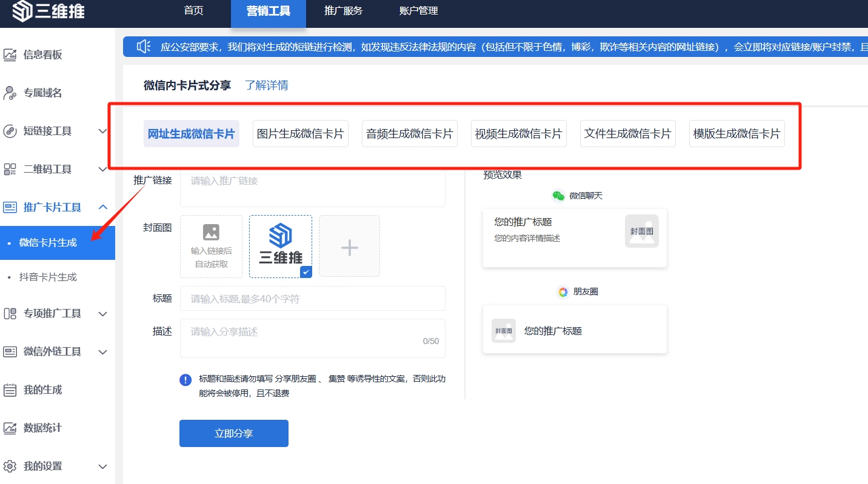Open 数据统计 chart icon
Screen dimensions: 868x484
click(x=10, y=428)
